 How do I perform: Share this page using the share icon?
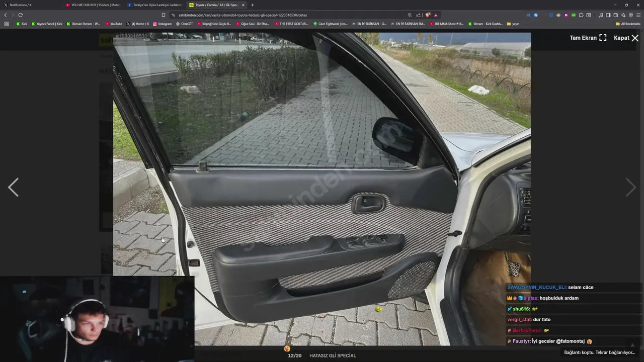tap(418, 15)
